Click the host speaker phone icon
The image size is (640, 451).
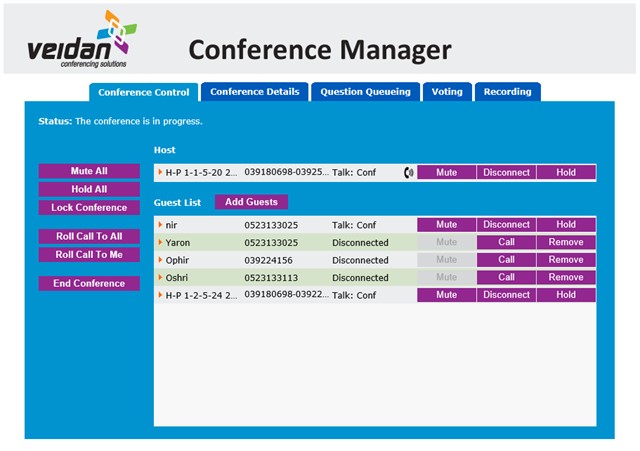[x=408, y=172]
